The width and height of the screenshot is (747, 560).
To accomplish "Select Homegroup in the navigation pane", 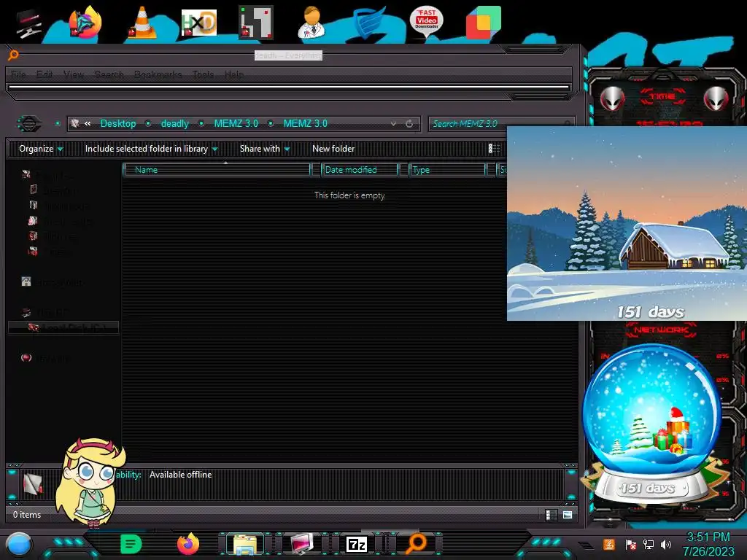I will point(52,282).
